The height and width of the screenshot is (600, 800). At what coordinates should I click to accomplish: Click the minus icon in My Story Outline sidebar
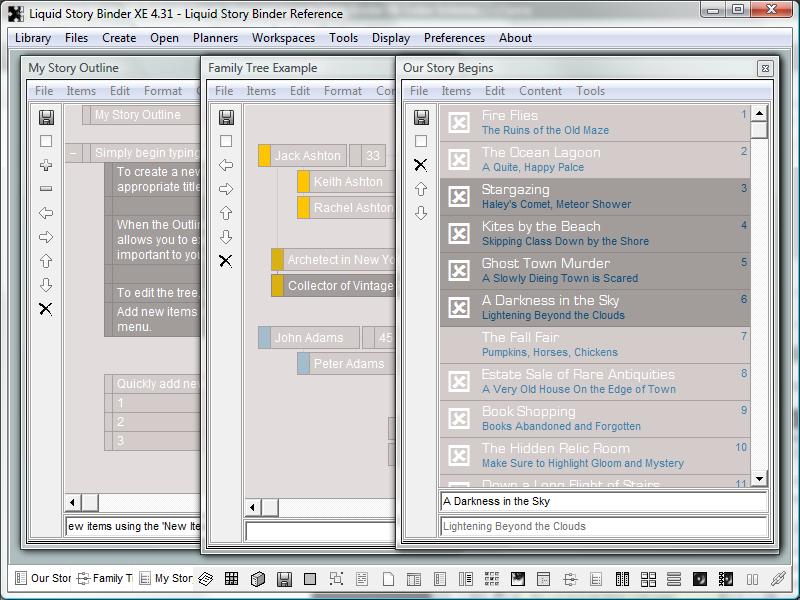coord(46,189)
